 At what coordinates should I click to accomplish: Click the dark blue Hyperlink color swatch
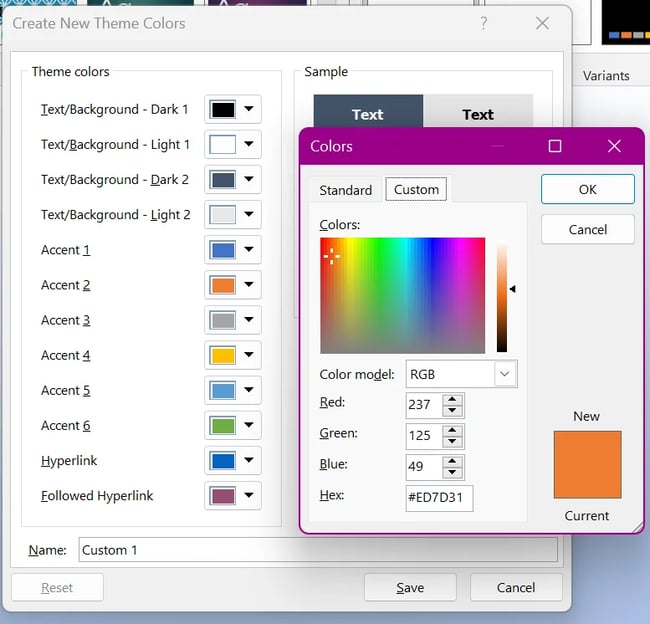pyautogui.click(x=223, y=461)
